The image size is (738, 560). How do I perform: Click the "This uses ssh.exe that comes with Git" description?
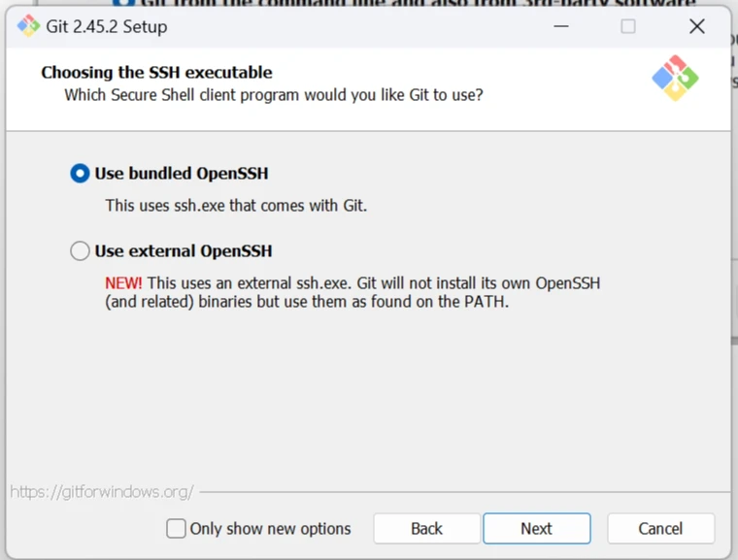pyautogui.click(x=236, y=206)
